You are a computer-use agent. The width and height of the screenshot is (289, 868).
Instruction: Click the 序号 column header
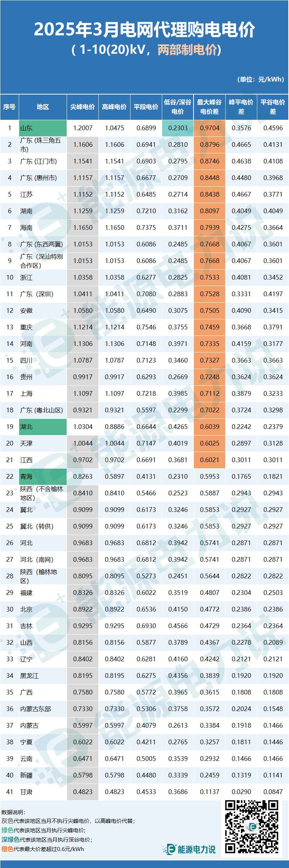coord(9,107)
